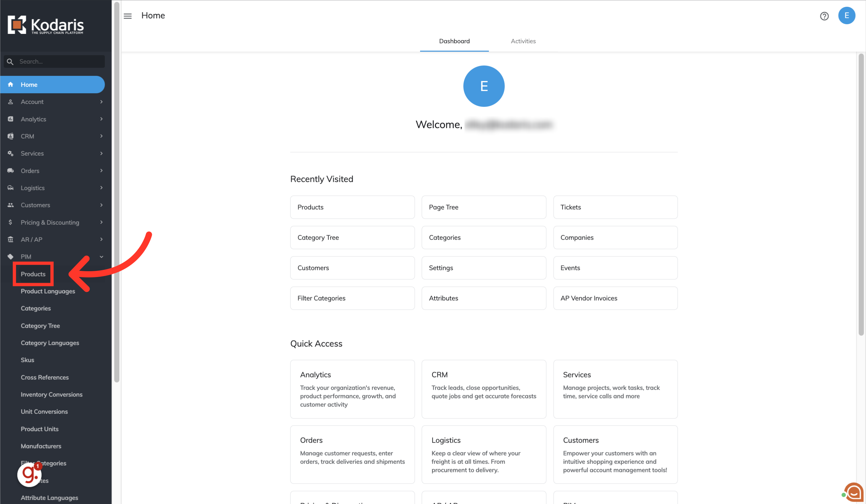Open Products in the PIM submenu
The image size is (866, 504).
click(33, 274)
